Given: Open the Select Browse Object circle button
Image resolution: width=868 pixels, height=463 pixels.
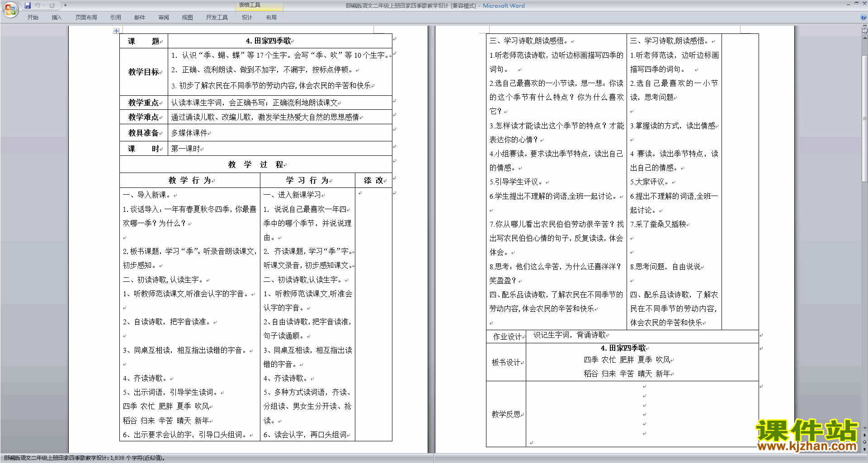Looking at the screenshot, I should coord(865,442).
